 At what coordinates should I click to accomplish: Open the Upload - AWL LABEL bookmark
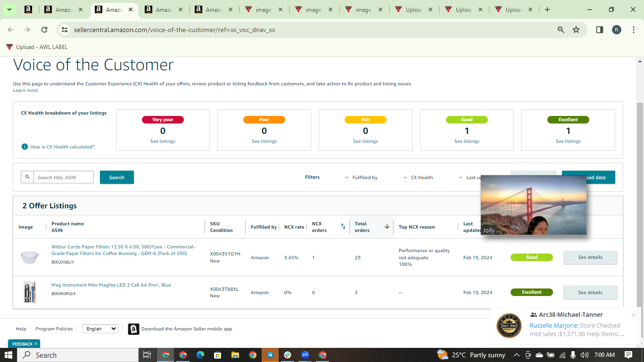(37, 47)
